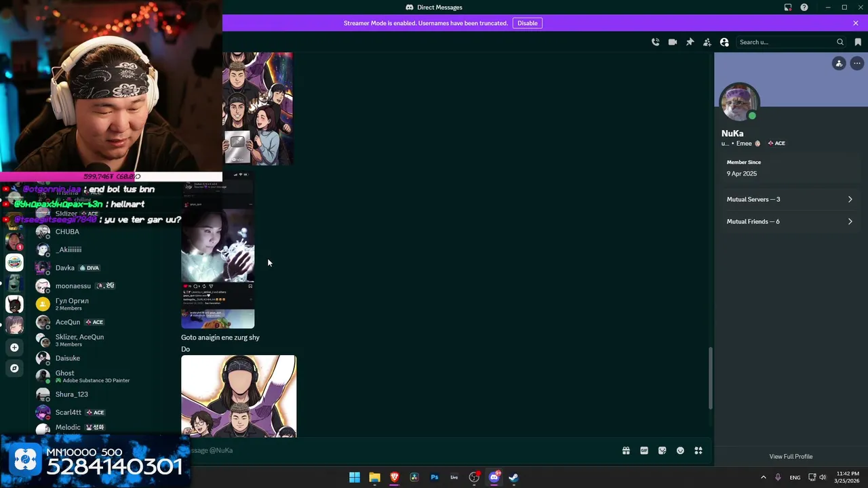Send a gift icon in message bar
Image resolution: width=868 pixels, height=488 pixels.
[x=626, y=451]
